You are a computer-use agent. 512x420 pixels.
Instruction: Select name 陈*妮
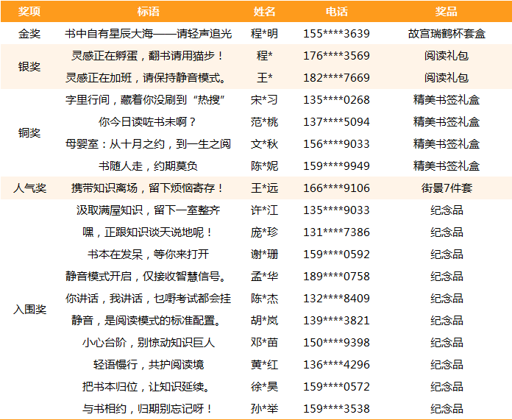[264, 166]
